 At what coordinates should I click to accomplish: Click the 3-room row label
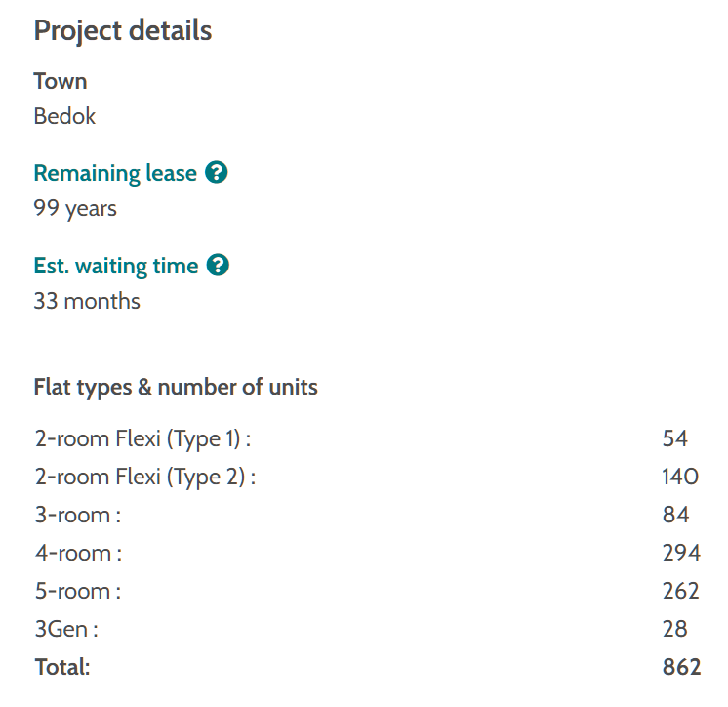click(x=78, y=515)
